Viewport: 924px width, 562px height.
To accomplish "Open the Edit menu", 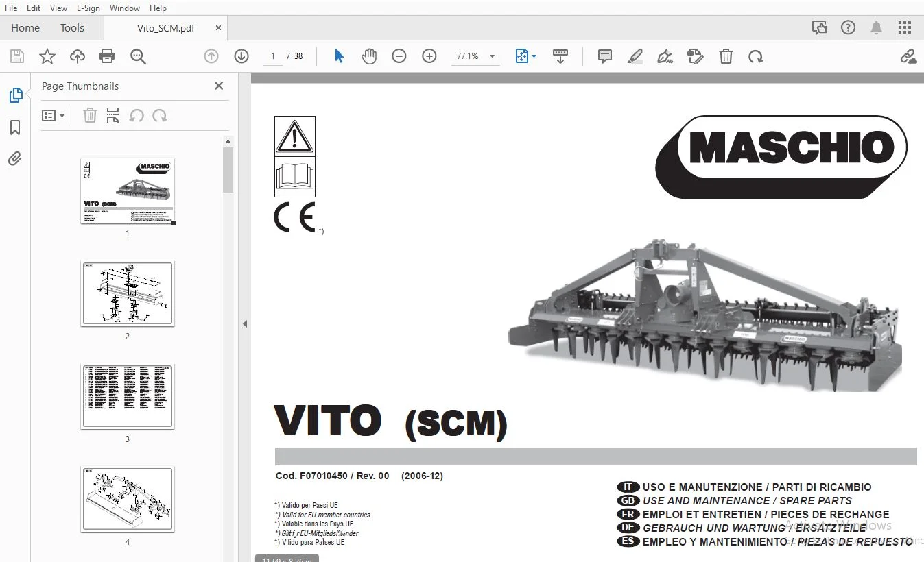I will pyautogui.click(x=33, y=8).
